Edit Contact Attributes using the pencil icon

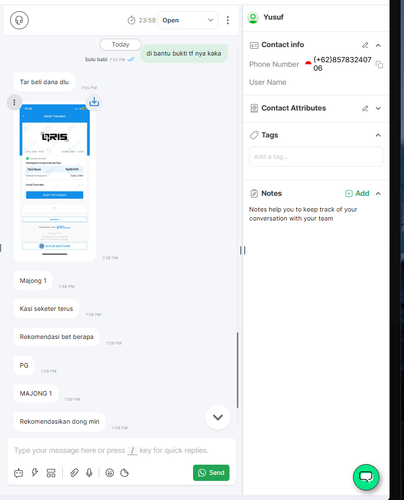pyautogui.click(x=365, y=108)
